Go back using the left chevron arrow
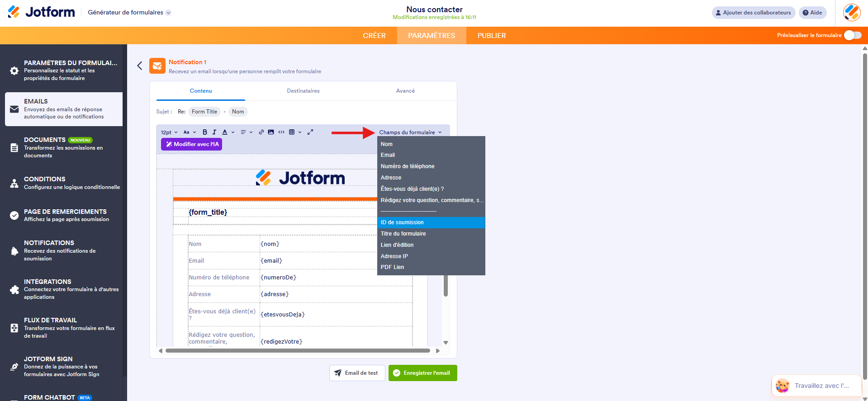The width and height of the screenshot is (868, 401). point(140,66)
